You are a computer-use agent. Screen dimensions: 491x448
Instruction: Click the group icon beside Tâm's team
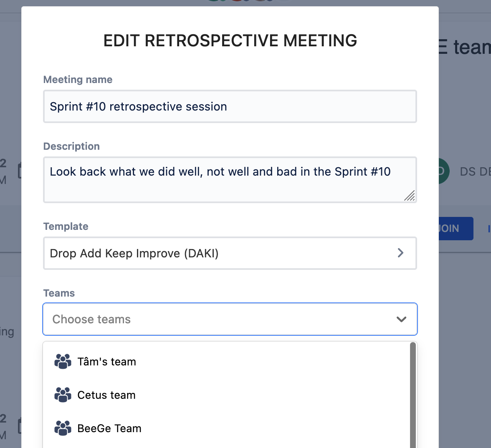tap(63, 361)
